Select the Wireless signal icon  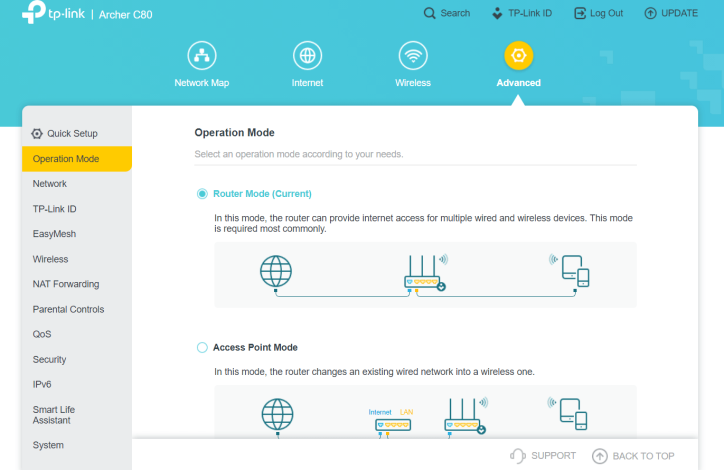413,55
